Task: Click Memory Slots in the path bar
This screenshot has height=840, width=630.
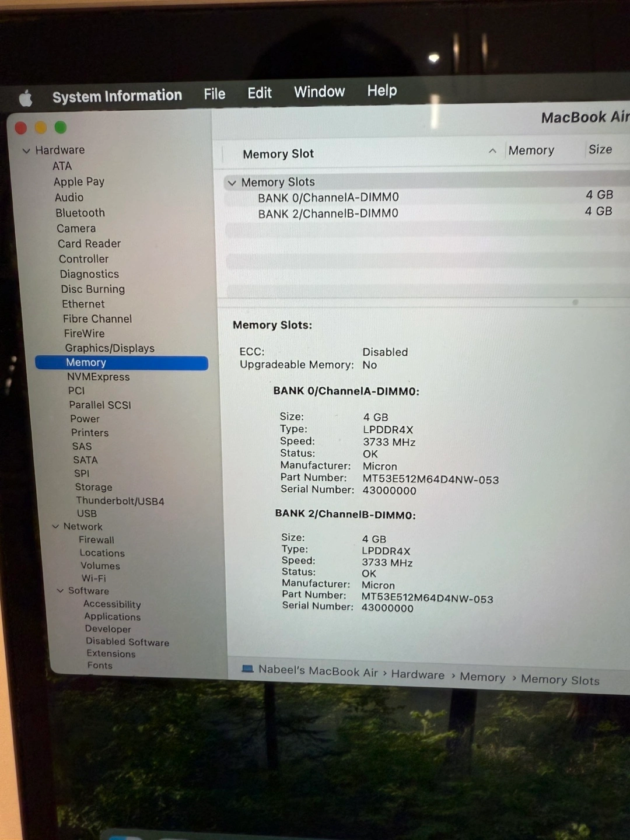Action: coord(560,680)
